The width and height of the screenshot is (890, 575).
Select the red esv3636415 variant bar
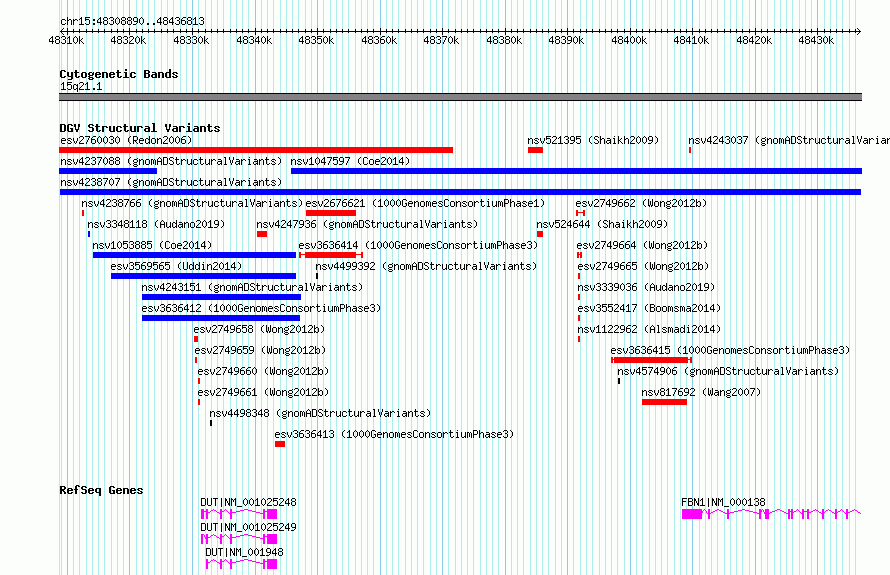pos(651,360)
